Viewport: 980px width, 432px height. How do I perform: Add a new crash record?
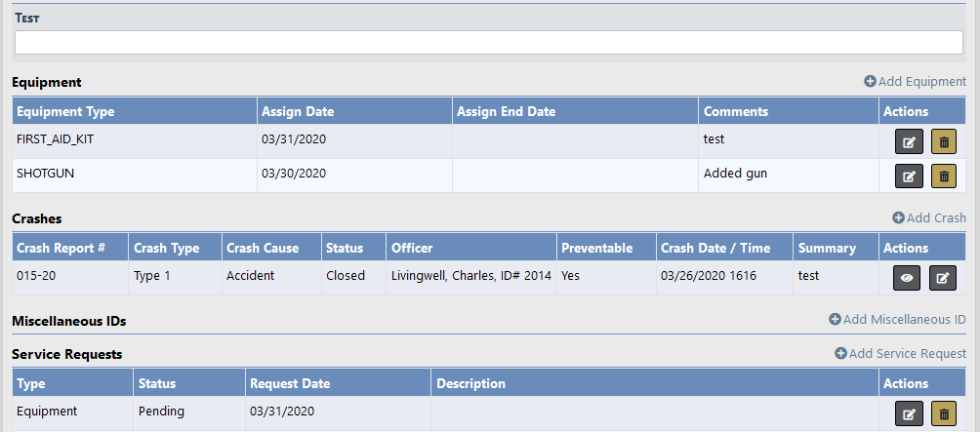(x=928, y=218)
